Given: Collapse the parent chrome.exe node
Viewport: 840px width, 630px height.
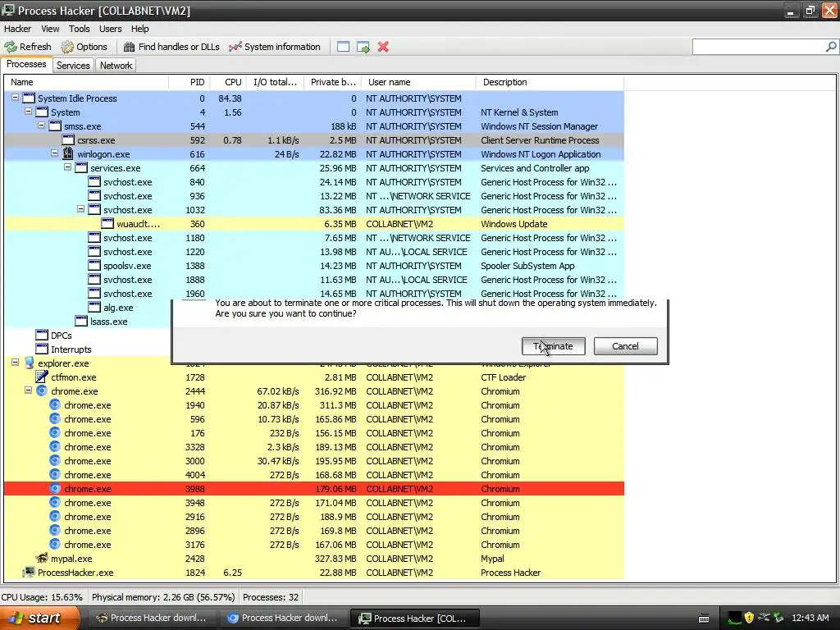Looking at the screenshot, I should (x=28, y=390).
